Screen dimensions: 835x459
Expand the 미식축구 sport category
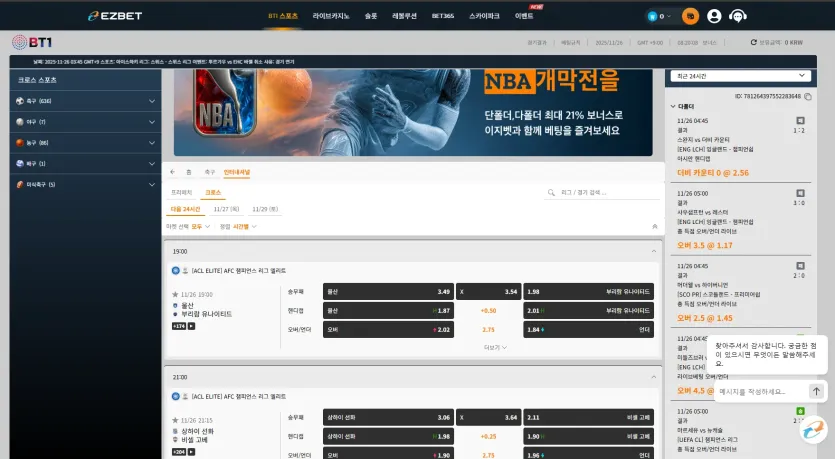click(x=85, y=184)
